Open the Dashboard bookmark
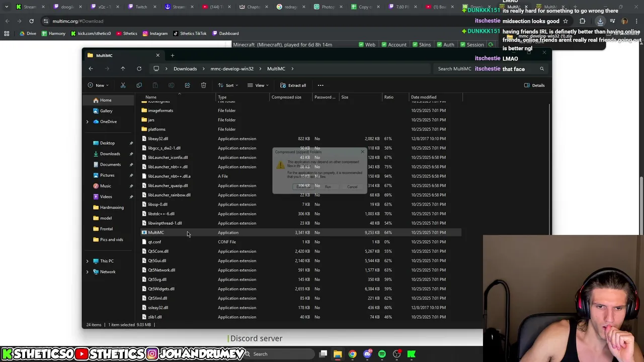 point(225,33)
